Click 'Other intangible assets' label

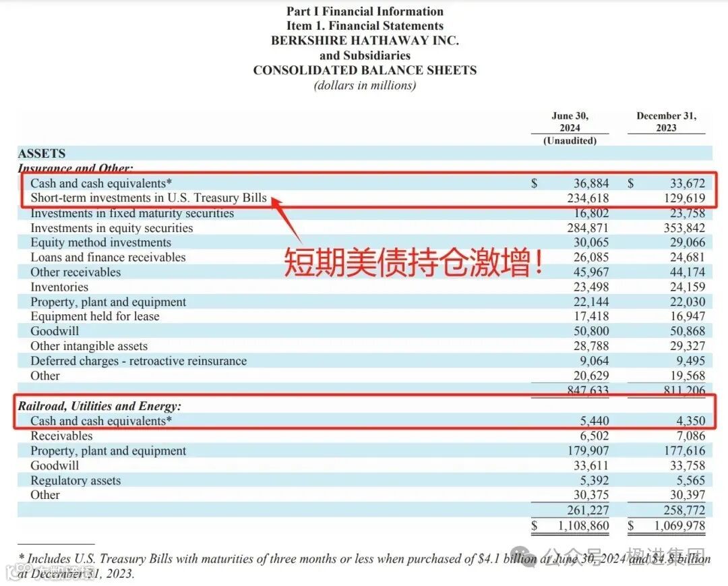tap(89, 346)
